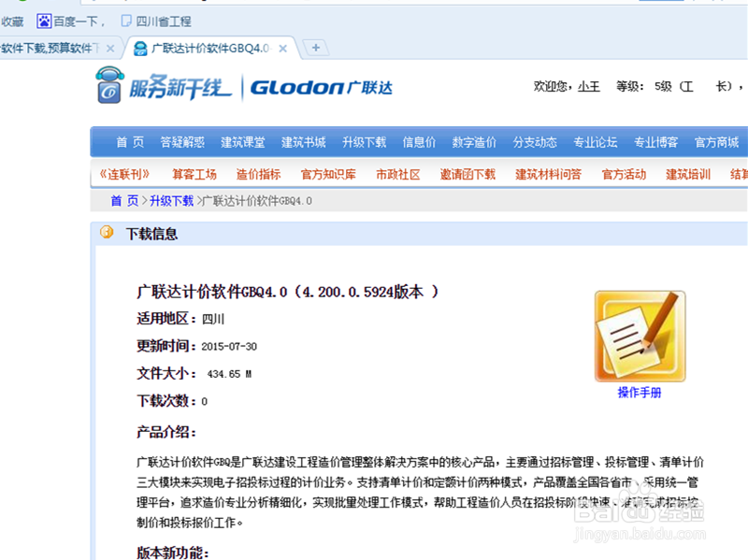Click the 产品介绍 heading
The image size is (748, 560).
(x=166, y=432)
